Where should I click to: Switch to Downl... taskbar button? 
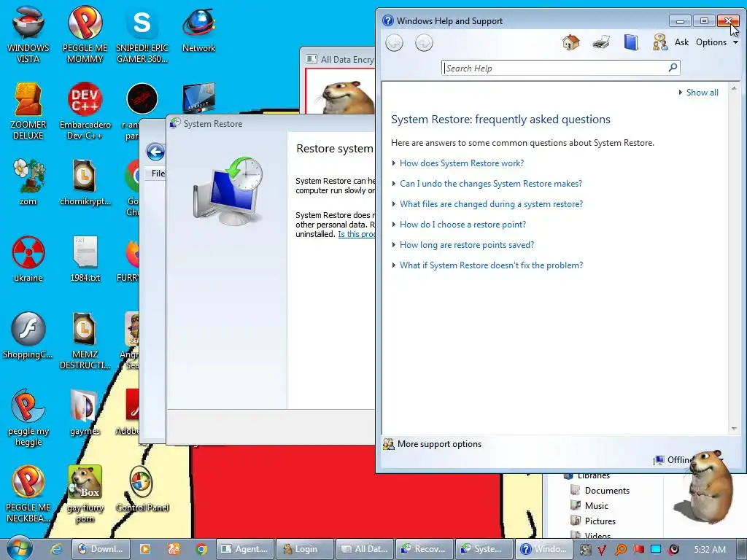[x=101, y=549]
